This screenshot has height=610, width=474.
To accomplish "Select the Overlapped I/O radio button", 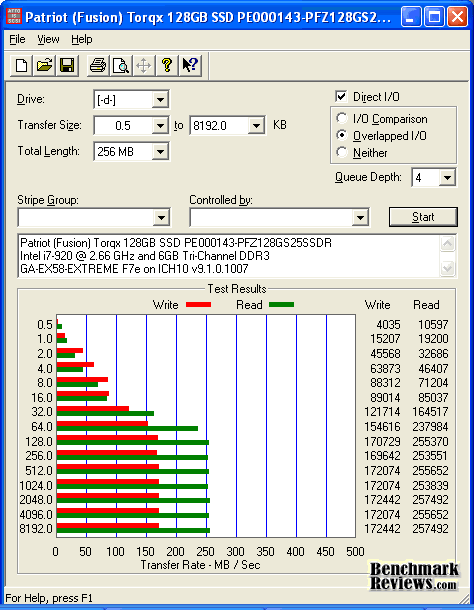I will 342,135.
